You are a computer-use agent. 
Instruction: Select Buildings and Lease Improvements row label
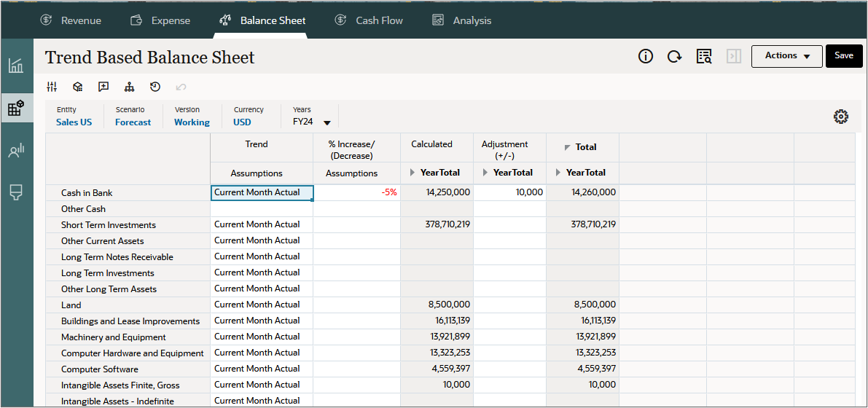(x=130, y=321)
